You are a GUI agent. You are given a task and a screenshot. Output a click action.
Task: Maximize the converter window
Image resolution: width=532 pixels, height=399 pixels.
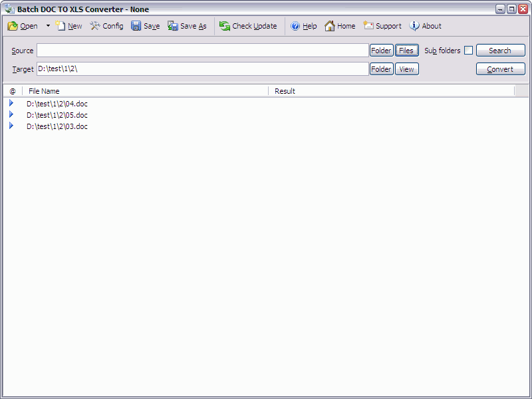click(x=511, y=9)
